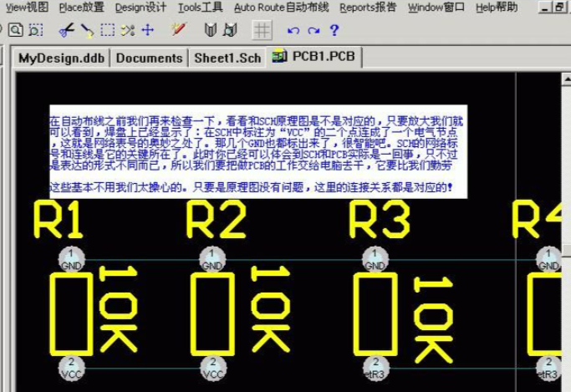Choose the Move Selection cross-arrows icon
The image size is (571, 392).
point(148,30)
